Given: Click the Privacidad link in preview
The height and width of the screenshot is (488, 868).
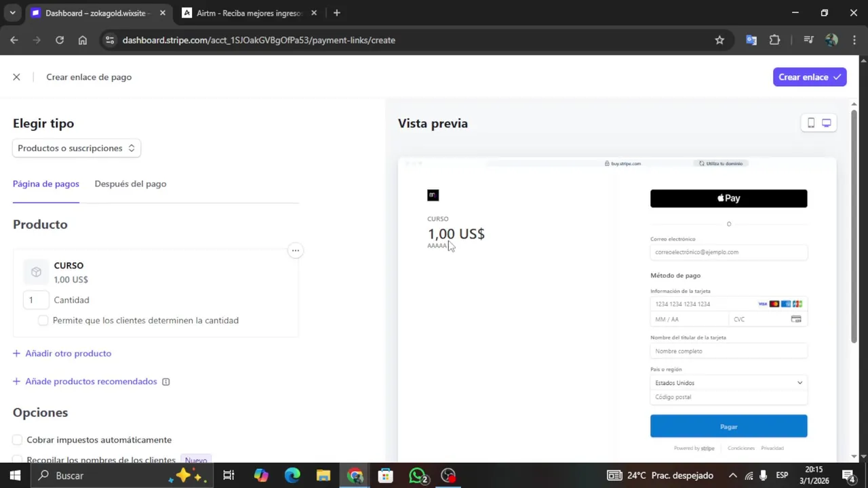Looking at the screenshot, I should (772, 448).
